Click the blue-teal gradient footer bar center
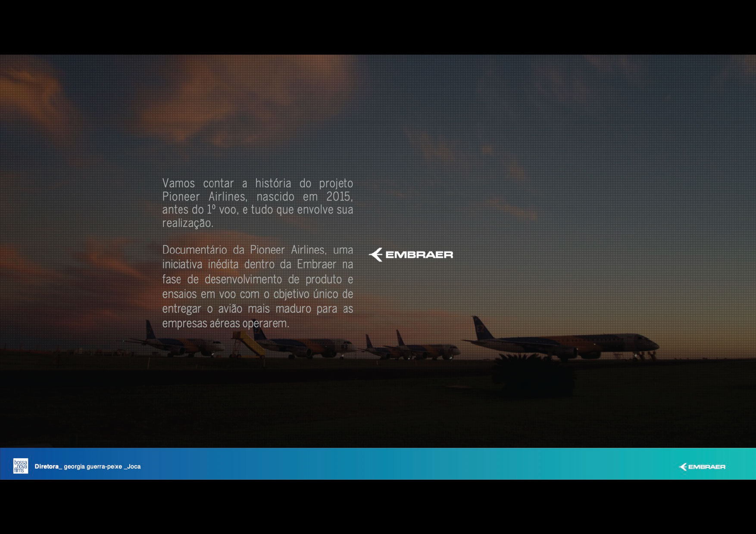The image size is (756, 534). pos(378,464)
